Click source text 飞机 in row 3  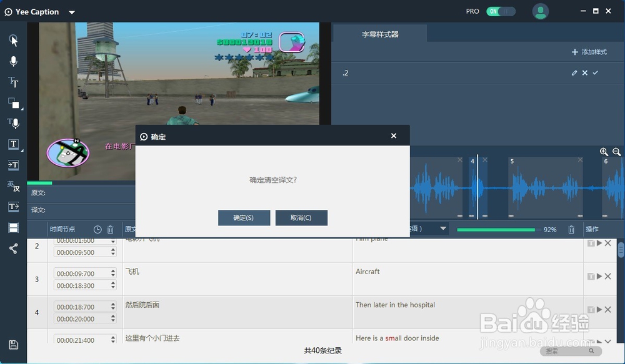[x=132, y=272]
